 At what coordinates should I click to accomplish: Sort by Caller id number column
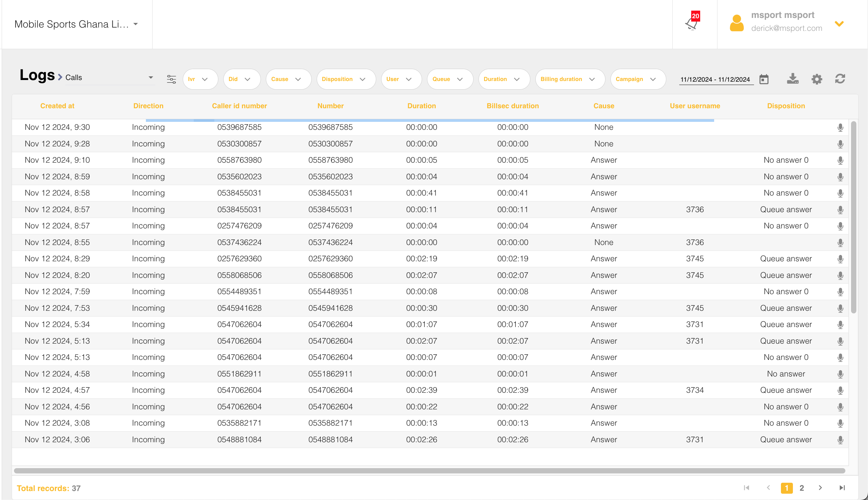tap(240, 106)
